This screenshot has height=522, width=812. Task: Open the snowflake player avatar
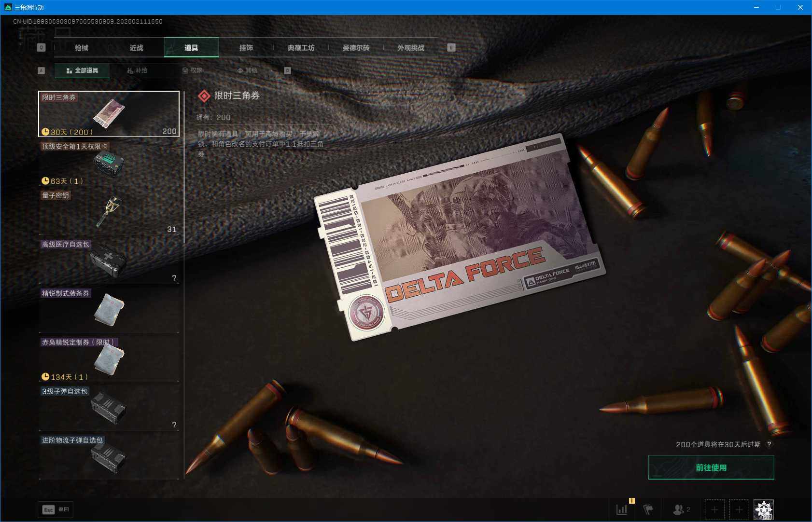click(x=764, y=509)
